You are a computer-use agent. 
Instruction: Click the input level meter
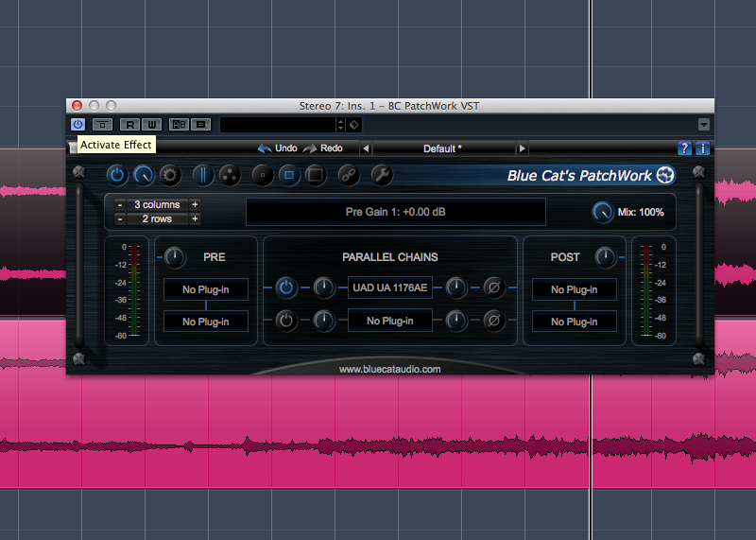(x=134, y=290)
